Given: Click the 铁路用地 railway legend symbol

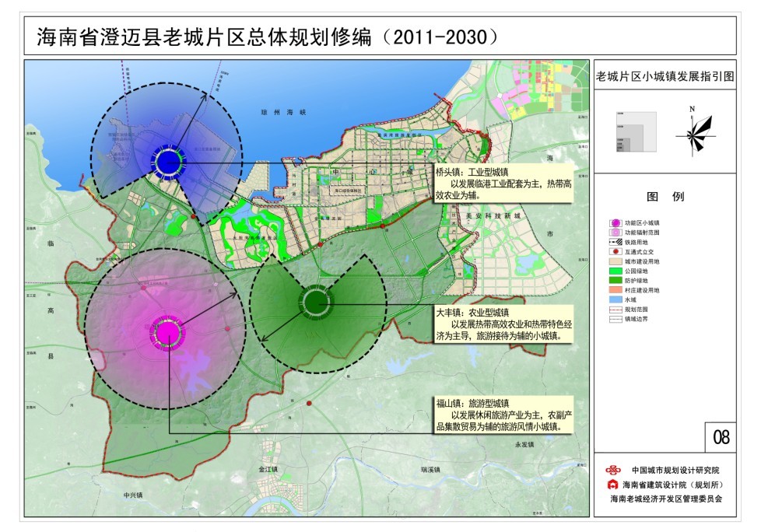Looking at the screenshot, I should [x=615, y=243].
